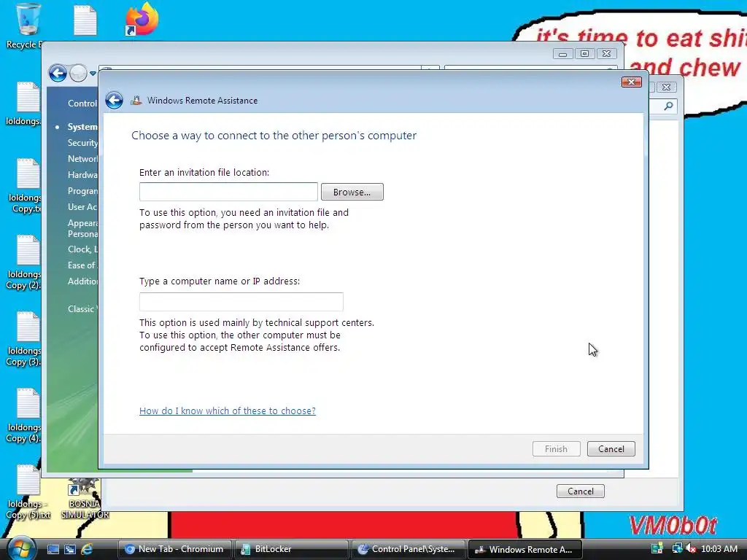The height and width of the screenshot is (560, 747).
Task: Select System in Control Panel sidebar
Action: (x=82, y=127)
